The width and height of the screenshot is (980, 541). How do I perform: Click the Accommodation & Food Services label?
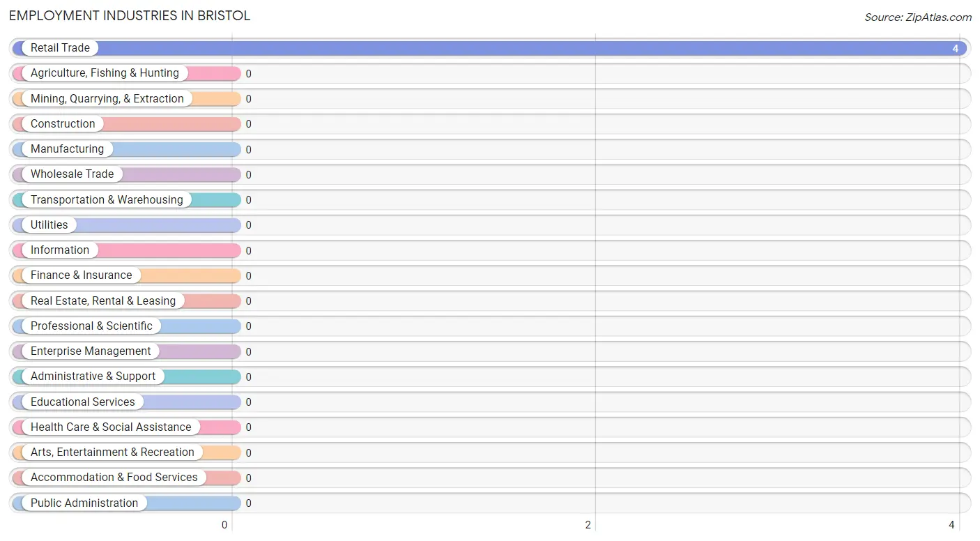pyautogui.click(x=114, y=478)
